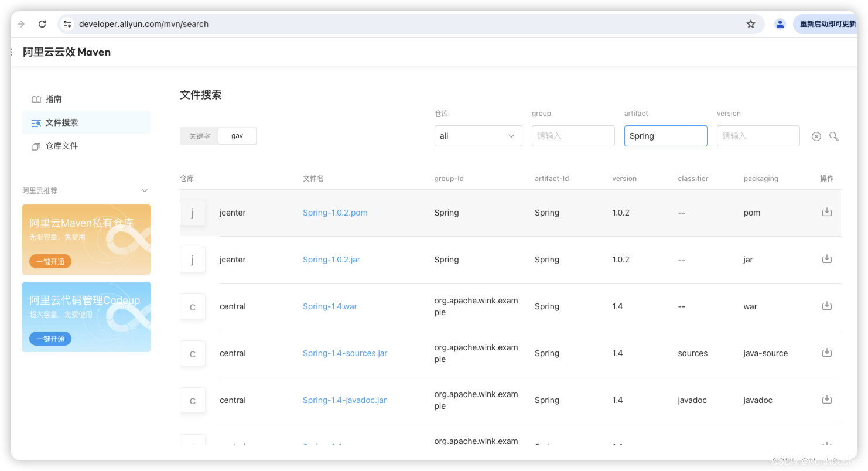Click jcenter in the Spring-1.0.2.pom row
Image resolution: width=868 pixels, height=471 pixels.
pyautogui.click(x=233, y=213)
